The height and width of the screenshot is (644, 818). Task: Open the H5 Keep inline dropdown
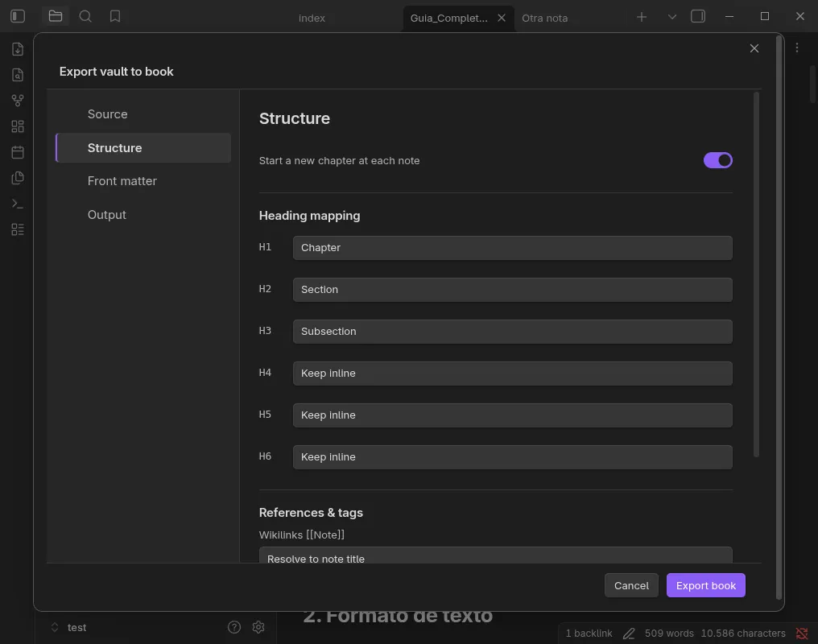tap(512, 415)
